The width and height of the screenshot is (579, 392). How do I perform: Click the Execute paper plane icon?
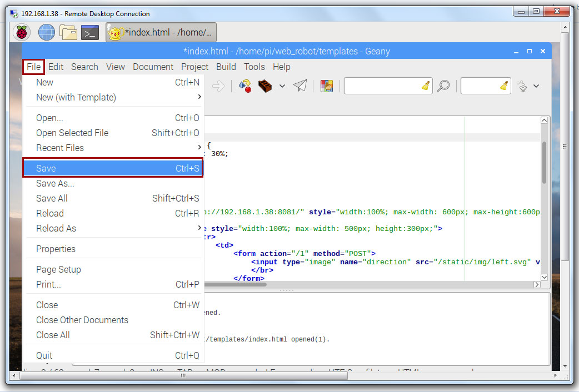pyautogui.click(x=300, y=86)
